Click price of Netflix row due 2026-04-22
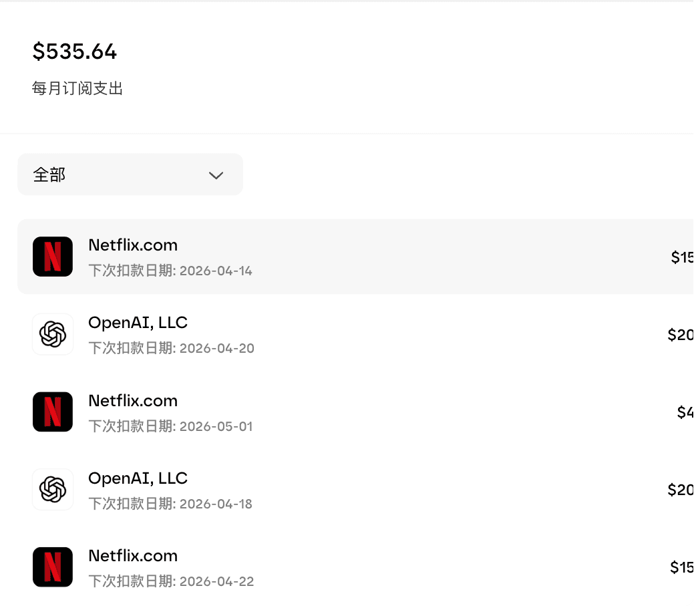 tap(682, 567)
